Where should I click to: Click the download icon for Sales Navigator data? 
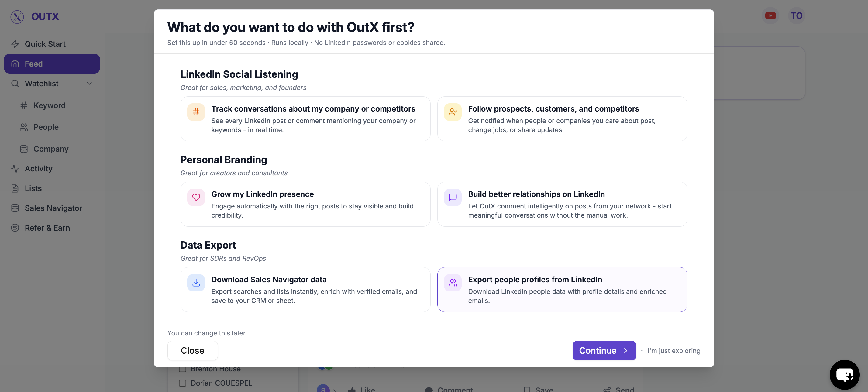click(196, 283)
